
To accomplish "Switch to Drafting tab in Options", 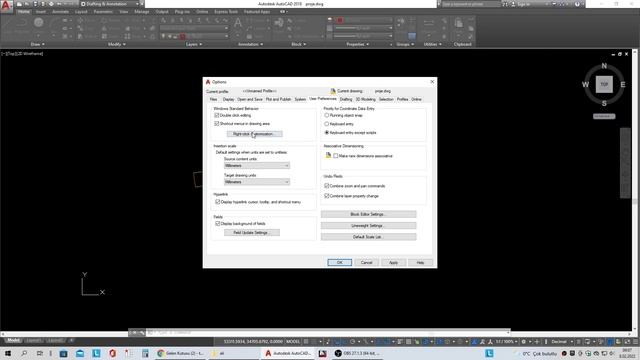I will 346,99.
